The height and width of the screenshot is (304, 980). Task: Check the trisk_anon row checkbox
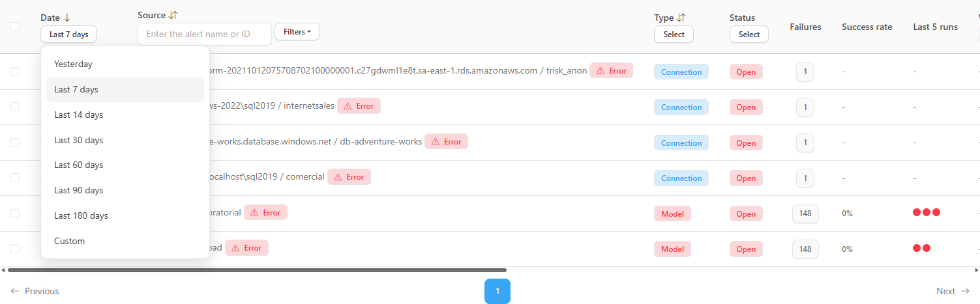click(15, 72)
